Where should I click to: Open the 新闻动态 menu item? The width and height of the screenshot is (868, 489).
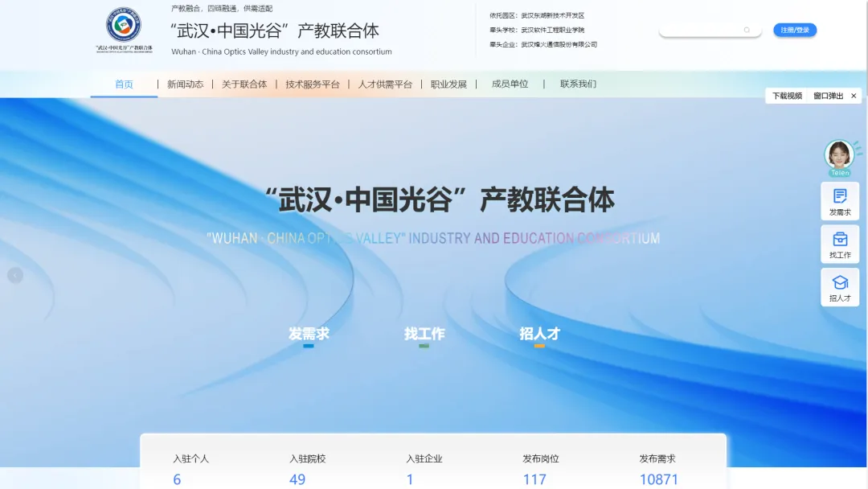[185, 84]
